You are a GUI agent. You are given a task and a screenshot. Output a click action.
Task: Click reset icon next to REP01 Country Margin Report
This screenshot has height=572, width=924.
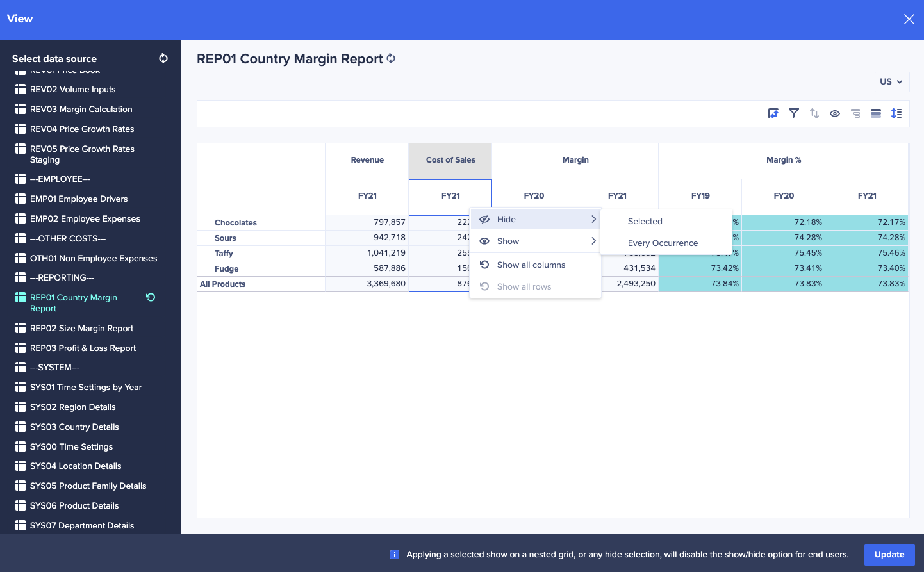[151, 297]
